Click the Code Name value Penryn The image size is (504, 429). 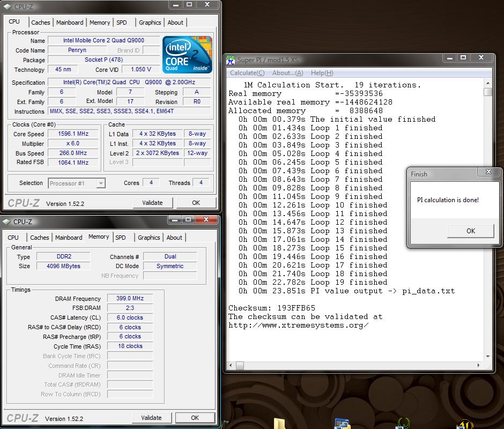point(77,50)
